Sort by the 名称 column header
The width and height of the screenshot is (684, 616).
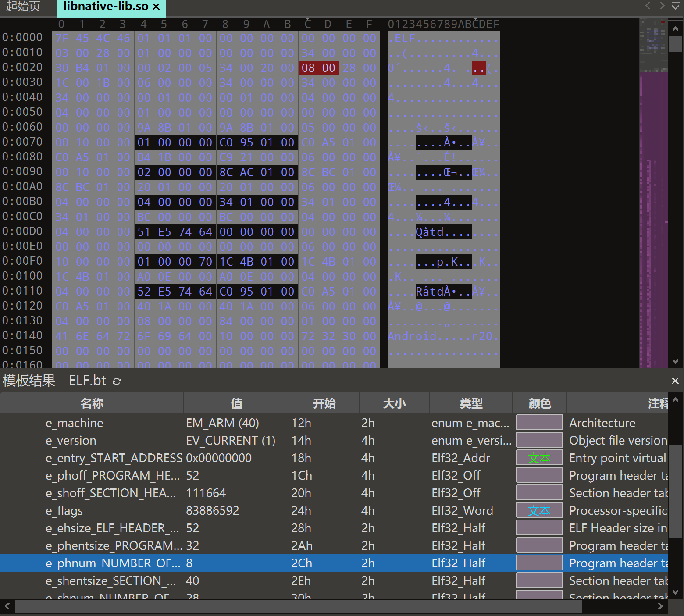click(x=92, y=403)
